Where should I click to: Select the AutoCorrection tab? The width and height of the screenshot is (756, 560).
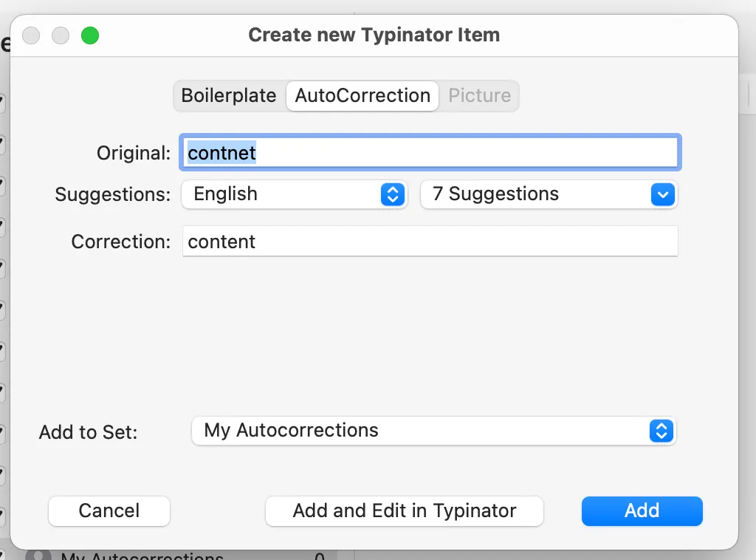point(362,95)
